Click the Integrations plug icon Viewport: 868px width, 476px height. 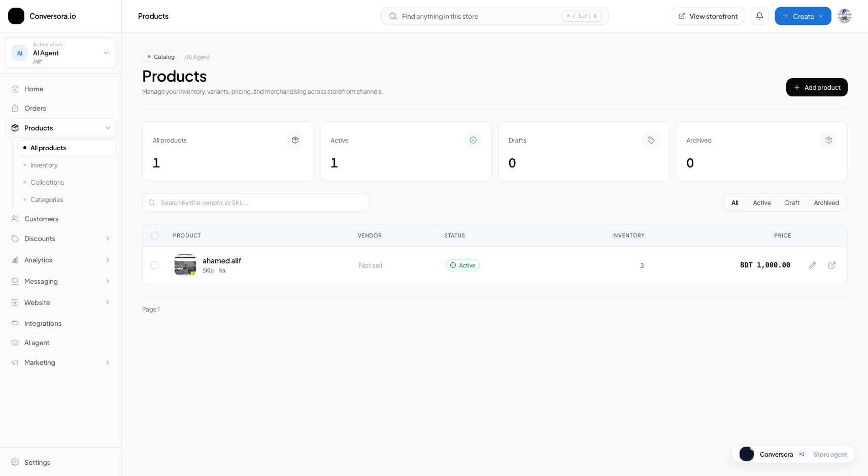[x=15, y=323]
